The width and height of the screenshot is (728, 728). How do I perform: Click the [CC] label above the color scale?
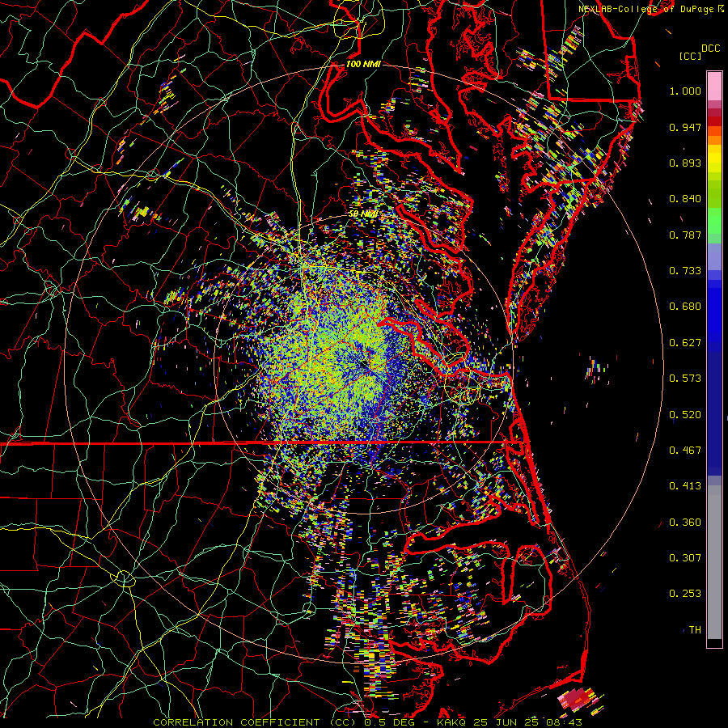click(691, 56)
